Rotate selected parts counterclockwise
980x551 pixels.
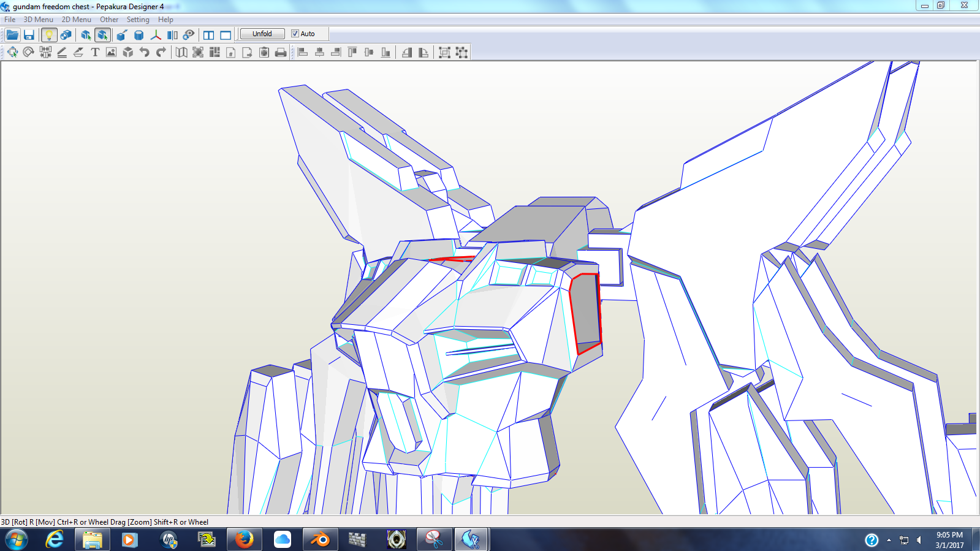click(407, 52)
